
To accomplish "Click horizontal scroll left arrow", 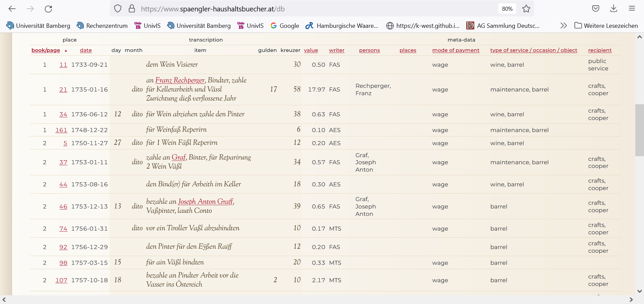I will 4,300.
